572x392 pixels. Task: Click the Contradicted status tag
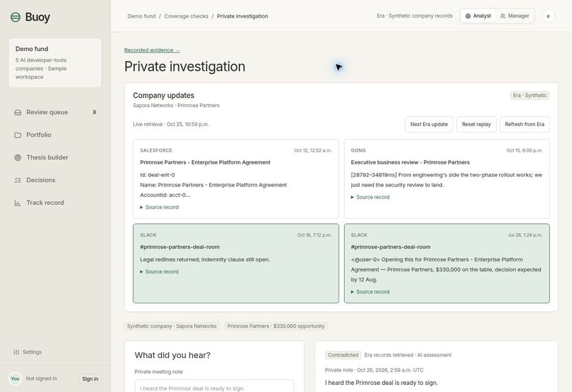point(343,355)
